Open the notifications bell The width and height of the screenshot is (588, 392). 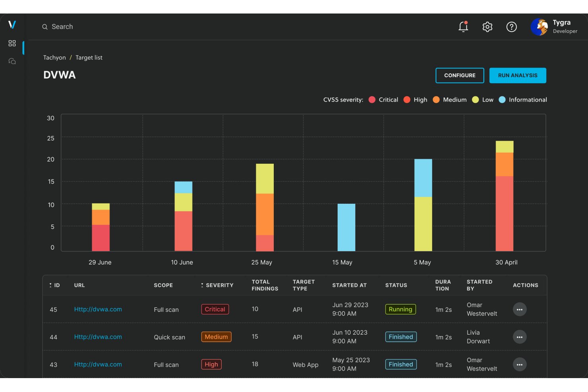pos(463,27)
